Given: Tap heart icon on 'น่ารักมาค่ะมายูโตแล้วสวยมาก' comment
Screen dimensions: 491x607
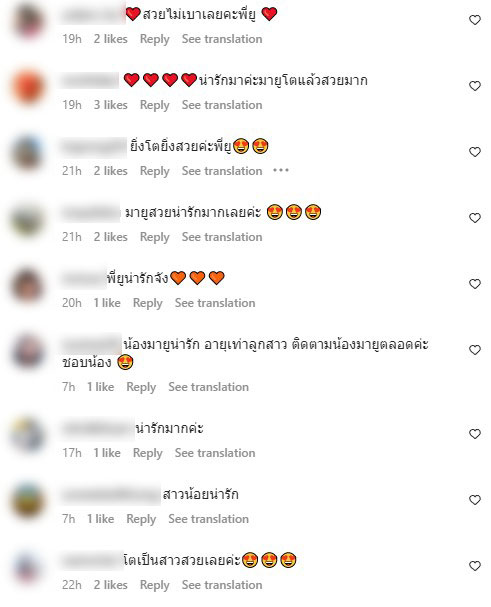Looking at the screenshot, I should pos(475,86).
